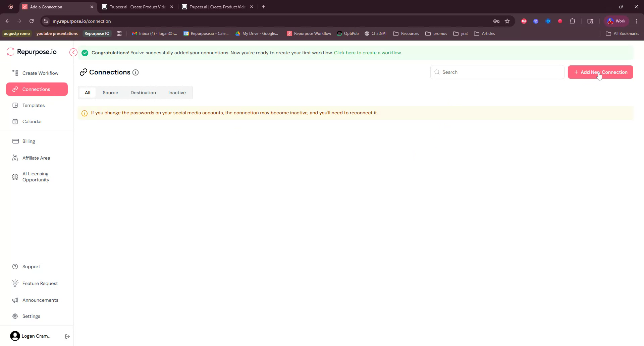Switch to the Source tab
The width and height of the screenshot is (644, 346).
point(110,93)
